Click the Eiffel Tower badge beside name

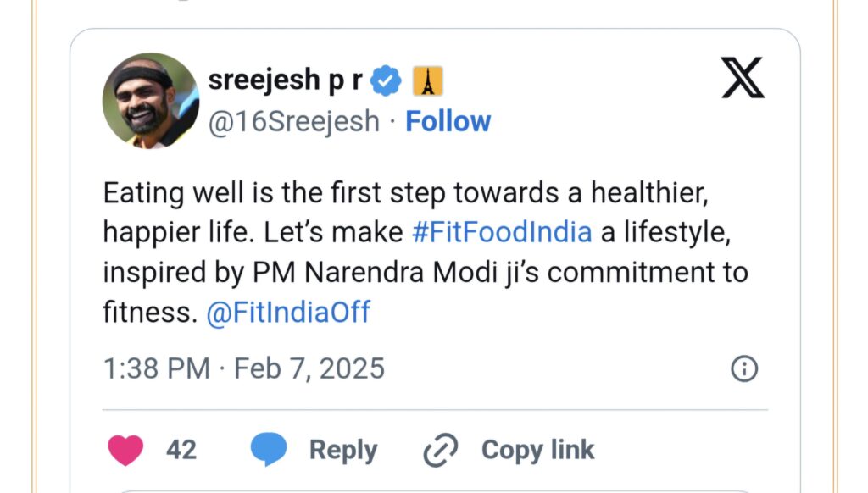[x=428, y=81]
